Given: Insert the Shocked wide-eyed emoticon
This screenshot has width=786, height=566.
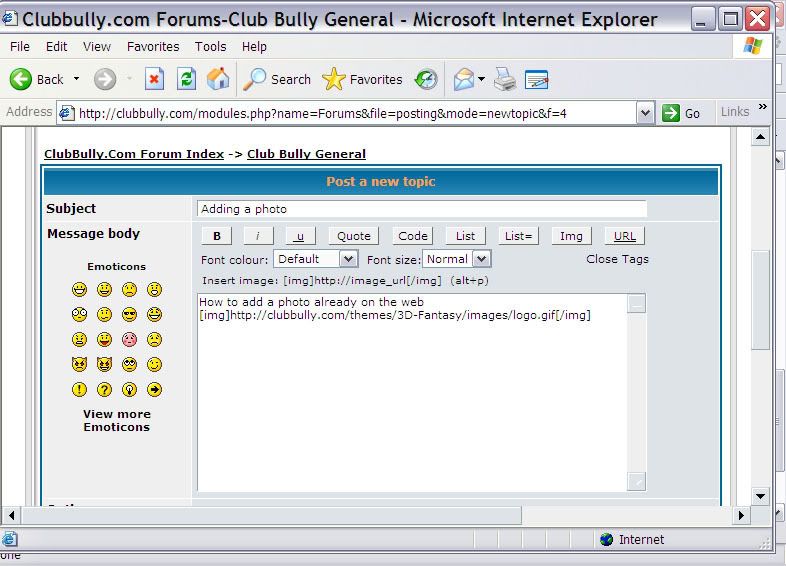Looking at the screenshot, I should 79,314.
